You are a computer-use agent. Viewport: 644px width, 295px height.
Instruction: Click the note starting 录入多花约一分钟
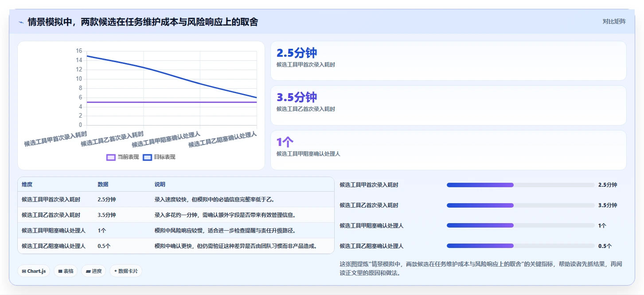225,215
